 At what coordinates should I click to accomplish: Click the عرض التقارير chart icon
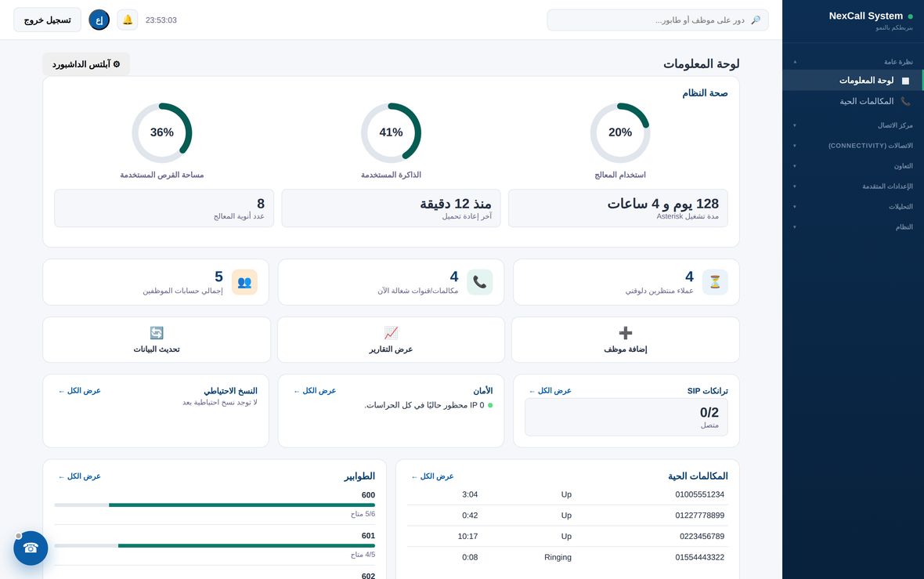[x=391, y=332]
